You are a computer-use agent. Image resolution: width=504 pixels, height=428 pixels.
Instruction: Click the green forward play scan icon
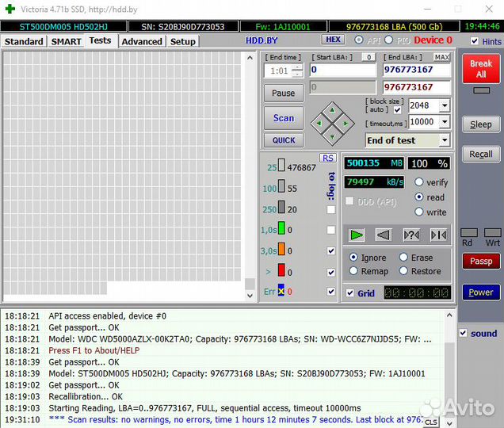point(357,235)
